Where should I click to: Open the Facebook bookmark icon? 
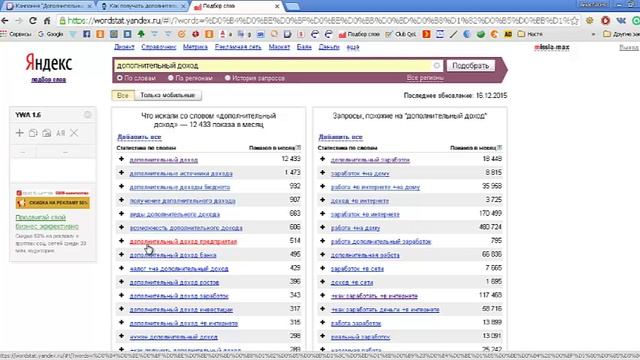(87, 34)
